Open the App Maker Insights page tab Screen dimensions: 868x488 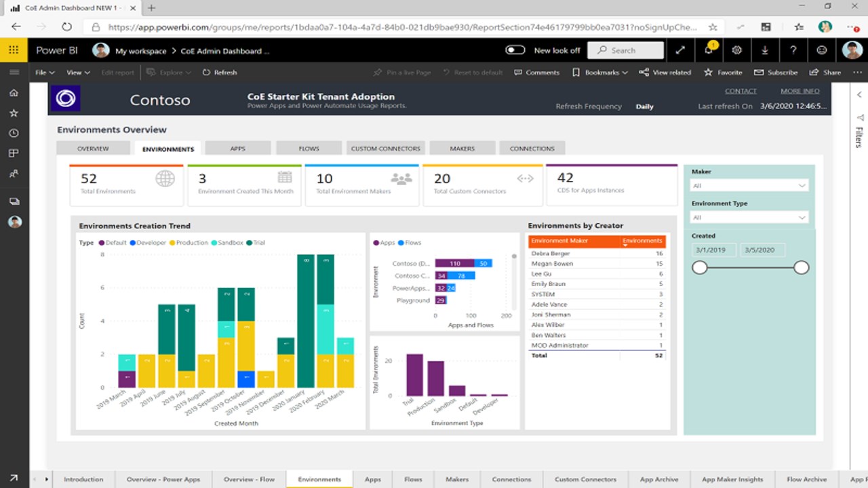point(732,479)
